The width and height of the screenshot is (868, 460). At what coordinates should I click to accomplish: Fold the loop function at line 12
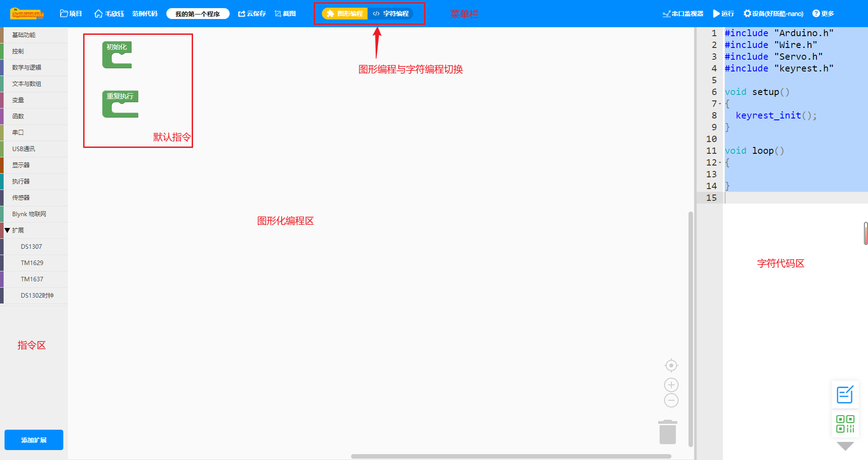(x=720, y=162)
